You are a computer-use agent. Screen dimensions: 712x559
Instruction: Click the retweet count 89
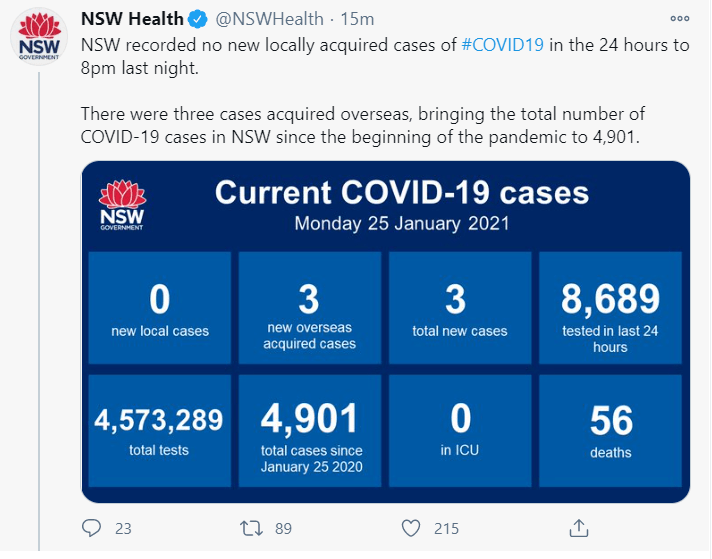[283, 529]
